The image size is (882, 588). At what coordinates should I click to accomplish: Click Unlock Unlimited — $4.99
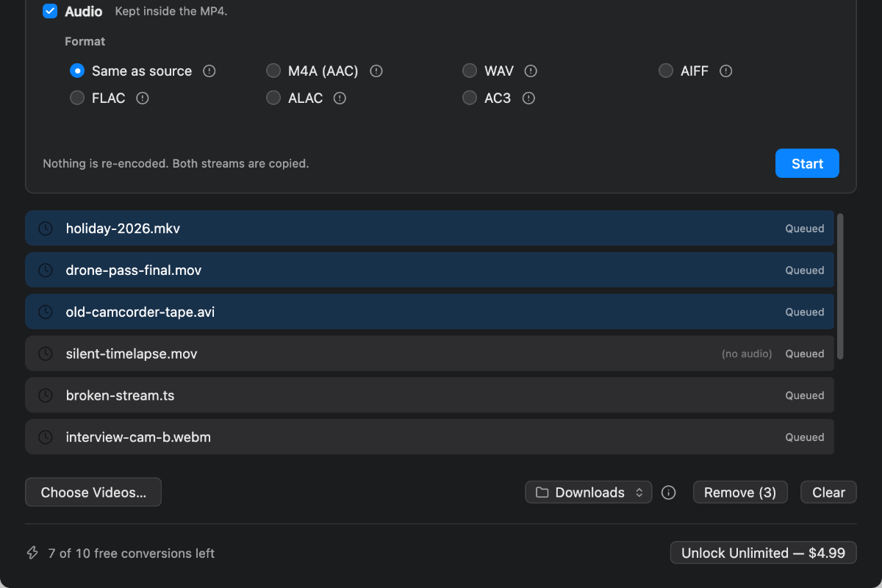point(763,553)
